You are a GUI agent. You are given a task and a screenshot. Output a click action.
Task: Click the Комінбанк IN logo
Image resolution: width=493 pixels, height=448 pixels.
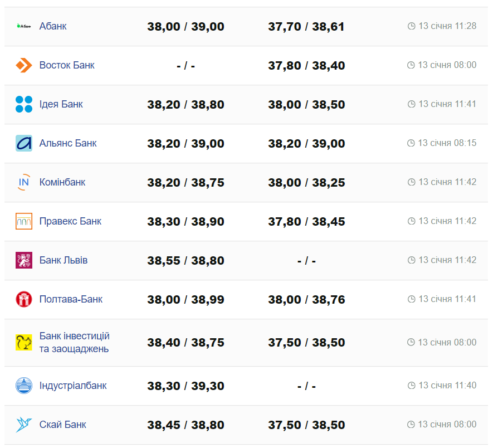[x=24, y=182]
